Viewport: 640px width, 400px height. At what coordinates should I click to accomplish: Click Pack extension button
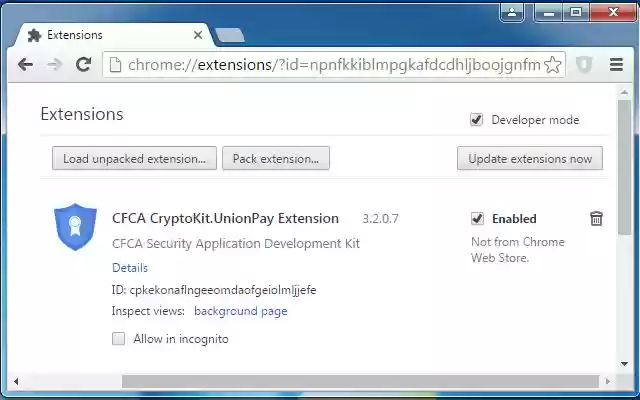[276, 158]
